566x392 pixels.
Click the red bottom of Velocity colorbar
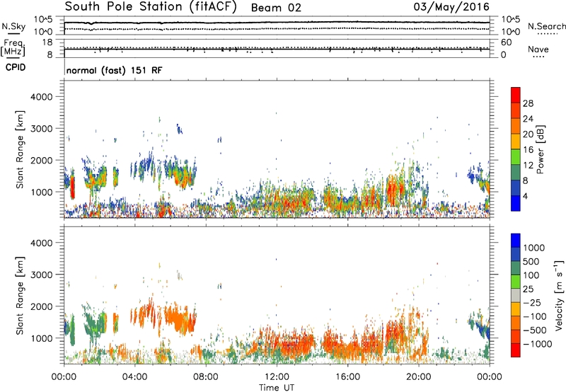coord(516,350)
